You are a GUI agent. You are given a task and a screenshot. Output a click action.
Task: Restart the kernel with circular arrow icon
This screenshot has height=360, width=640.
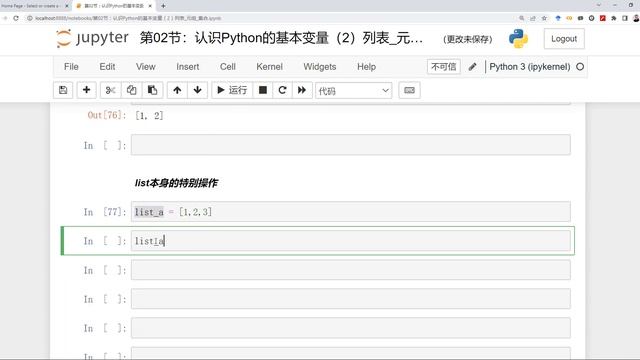[x=282, y=90]
